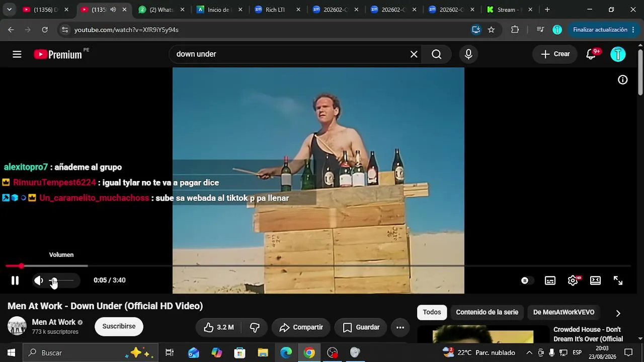The height and width of the screenshot is (362, 644).
Task: Toggle theater mode view
Action: tap(596, 281)
